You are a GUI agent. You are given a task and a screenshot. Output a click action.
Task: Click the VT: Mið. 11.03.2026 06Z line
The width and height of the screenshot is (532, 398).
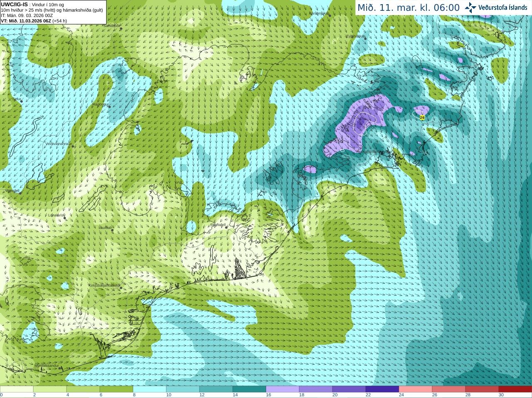coord(34,21)
